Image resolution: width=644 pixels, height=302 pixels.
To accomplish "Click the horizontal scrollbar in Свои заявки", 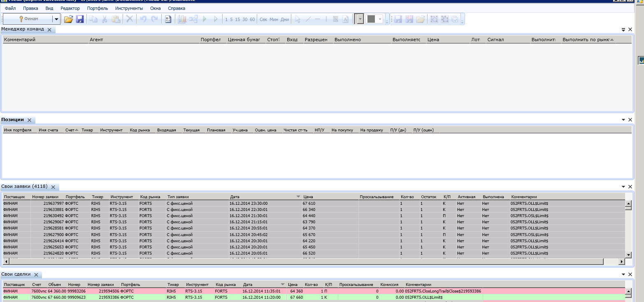I will pos(305,262).
